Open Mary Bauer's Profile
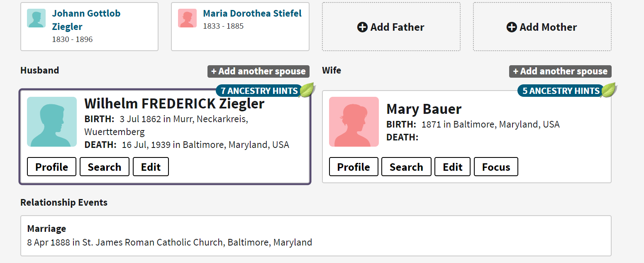Screen dimensions: 644x263 click(x=354, y=167)
